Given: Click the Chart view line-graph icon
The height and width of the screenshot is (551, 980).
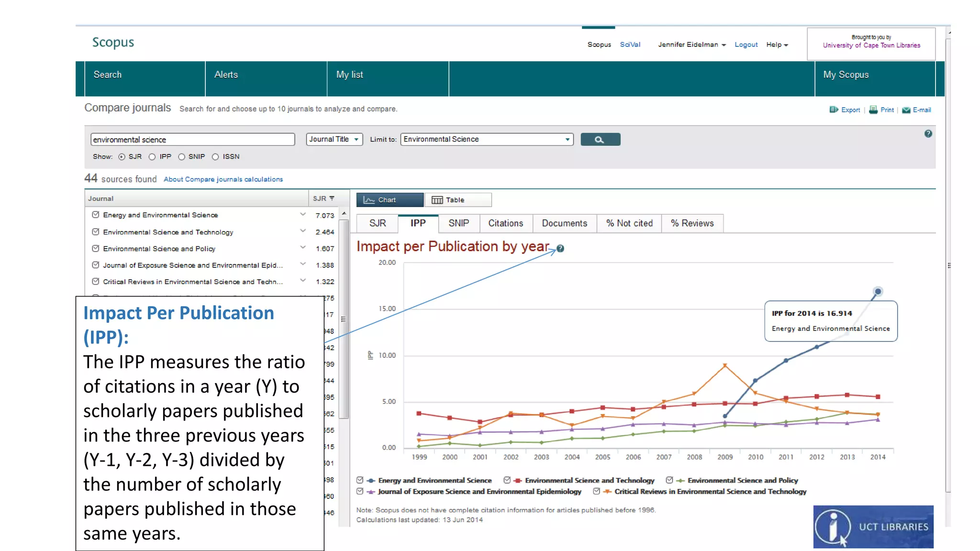Looking at the screenshot, I should tap(368, 200).
